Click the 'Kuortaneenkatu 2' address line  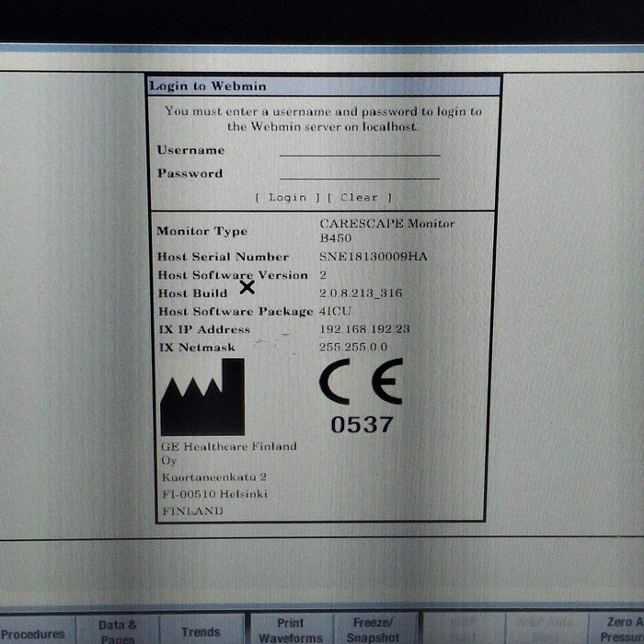(x=214, y=477)
